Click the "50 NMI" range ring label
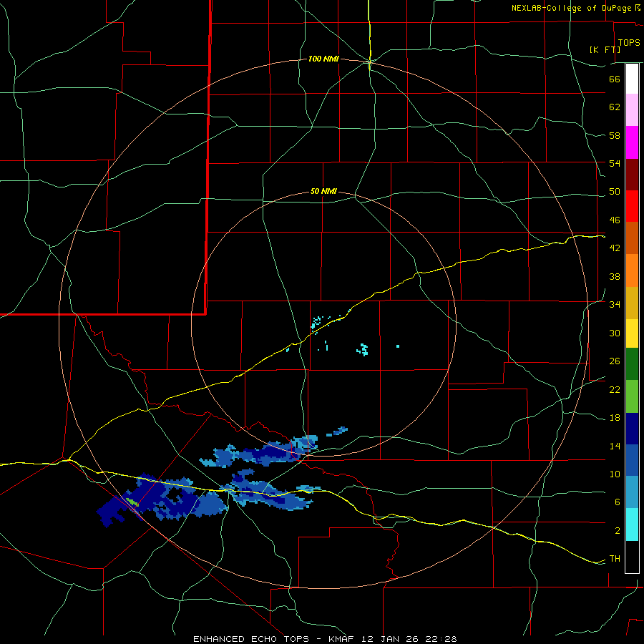644x644 pixels. point(323,191)
